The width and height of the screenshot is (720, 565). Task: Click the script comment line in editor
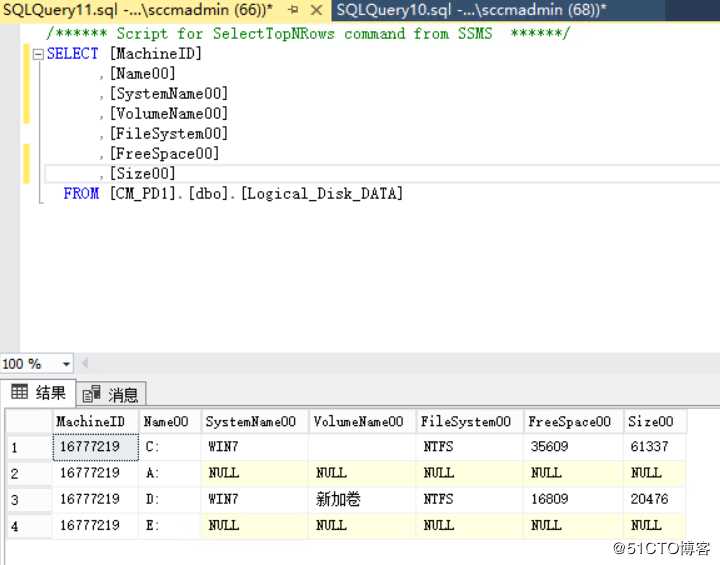point(308,33)
